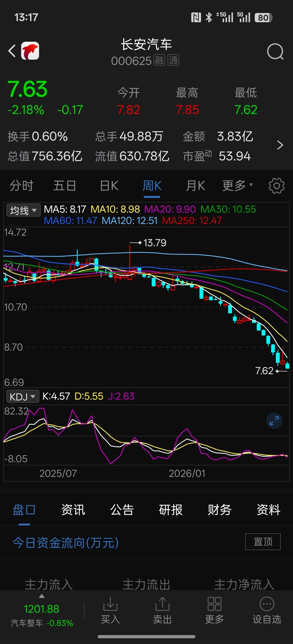Tap the MA10: 8.98 label

pyautogui.click(x=115, y=209)
